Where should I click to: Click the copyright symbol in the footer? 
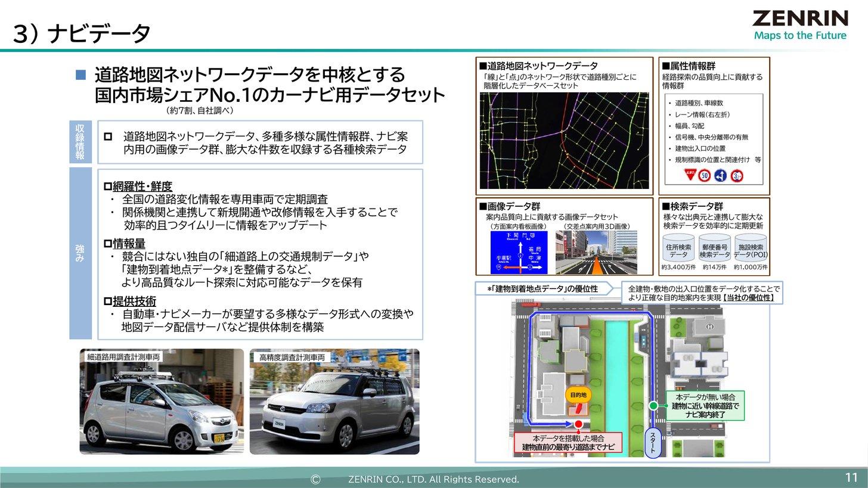315,480
